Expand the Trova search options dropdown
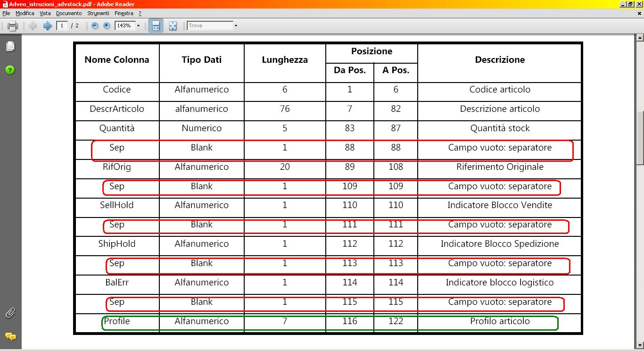 [x=236, y=26]
